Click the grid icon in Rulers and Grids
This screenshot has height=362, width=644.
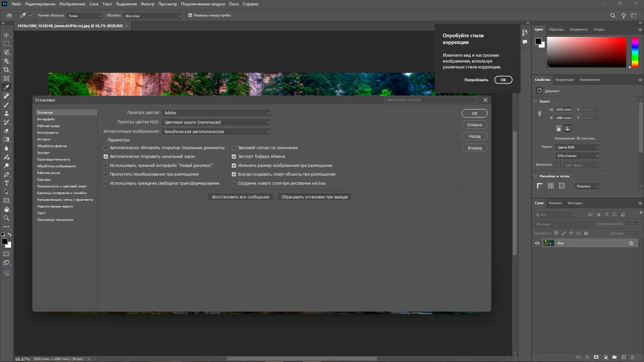[x=551, y=186]
